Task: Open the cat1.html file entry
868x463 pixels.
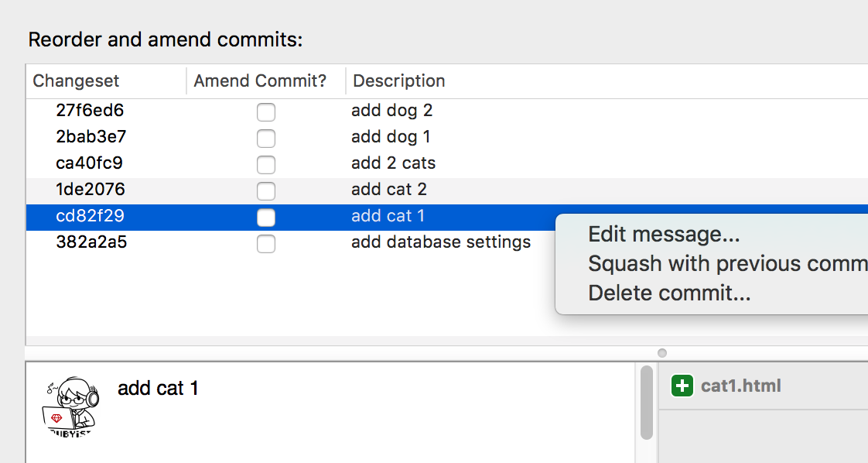Action: [740, 386]
